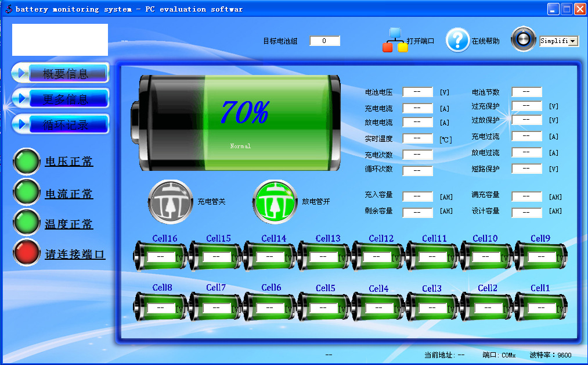The height and width of the screenshot is (365, 588).
Task: Click the 温度正常 green indicator lamp
Action: (x=26, y=223)
